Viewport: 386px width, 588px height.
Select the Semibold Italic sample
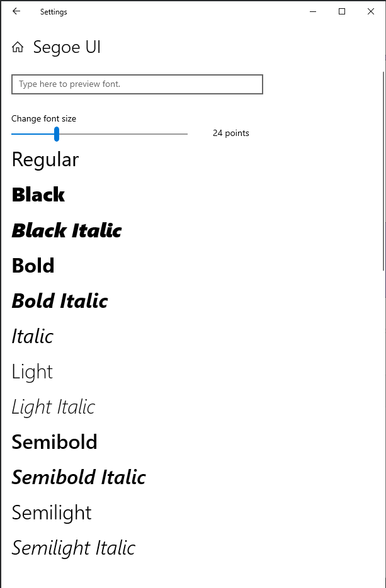[79, 477]
